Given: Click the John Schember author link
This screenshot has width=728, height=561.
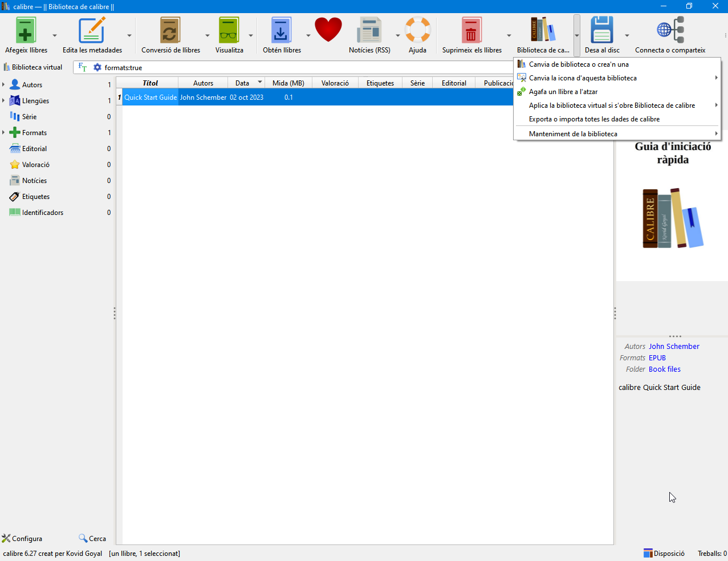Looking at the screenshot, I should [674, 346].
